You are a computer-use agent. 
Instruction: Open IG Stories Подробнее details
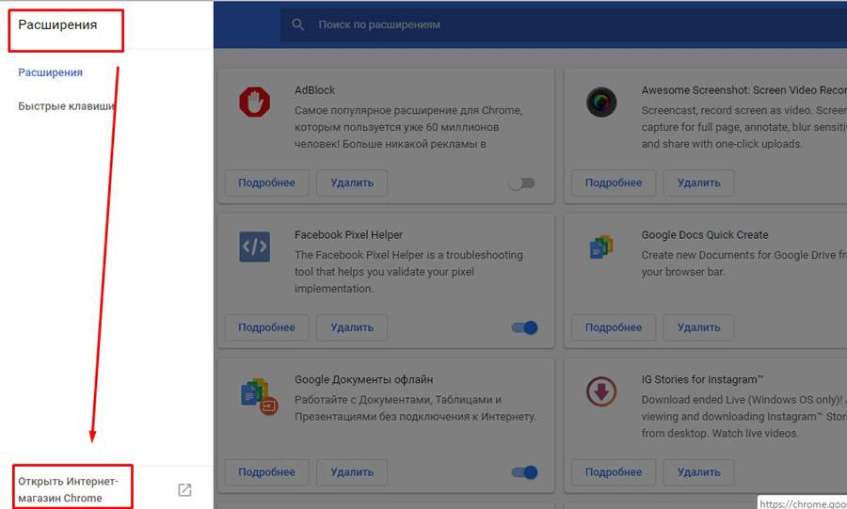[x=613, y=472]
